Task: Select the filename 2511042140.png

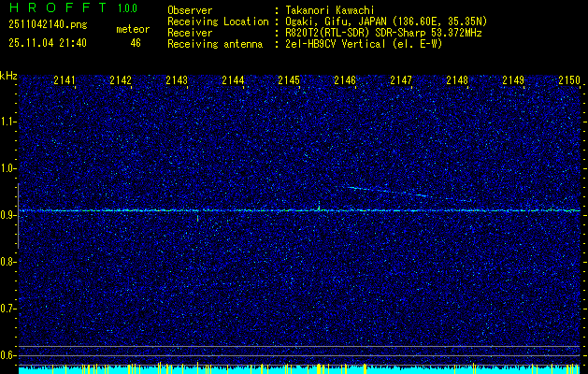Action: pos(48,24)
